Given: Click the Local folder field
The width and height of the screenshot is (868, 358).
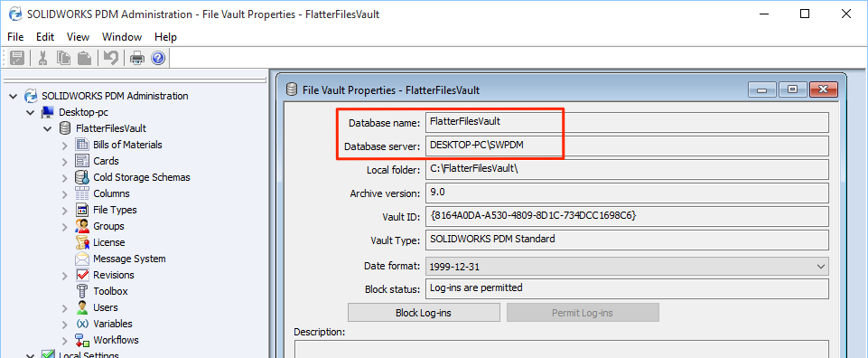Looking at the screenshot, I should pos(627,169).
